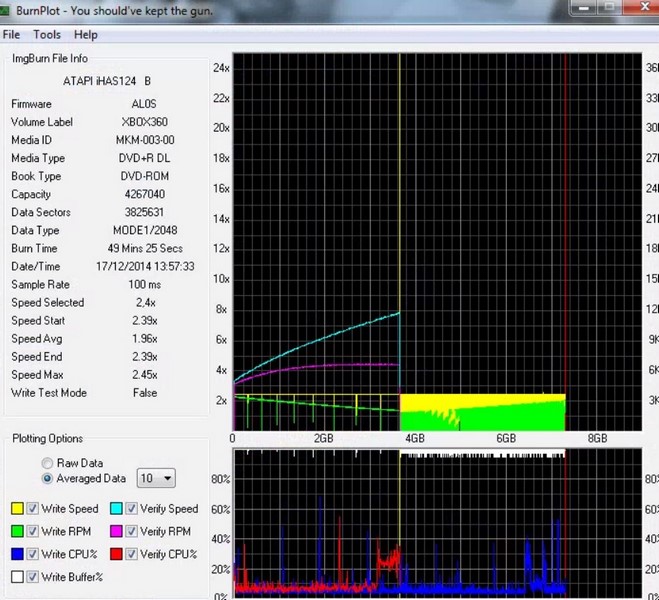The image size is (659, 600).
Task: Uncheck the Verify Speed checkbox
Action: 131,509
